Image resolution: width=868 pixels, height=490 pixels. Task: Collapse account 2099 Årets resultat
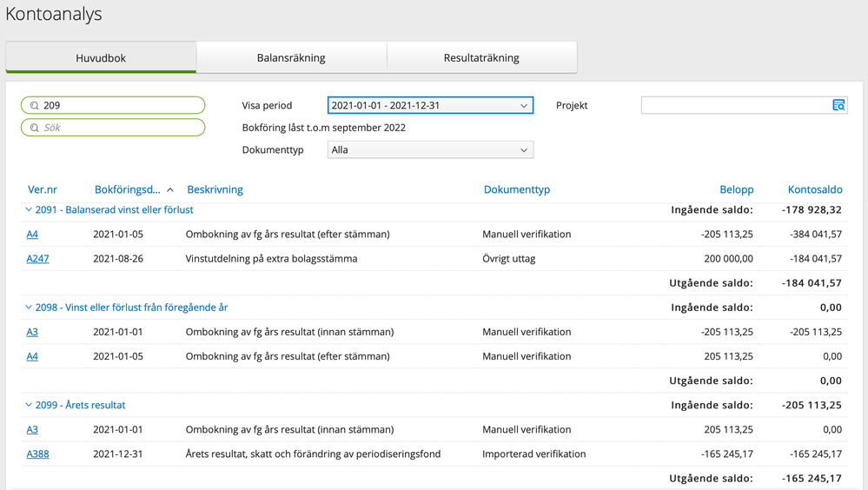(x=29, y=405)
